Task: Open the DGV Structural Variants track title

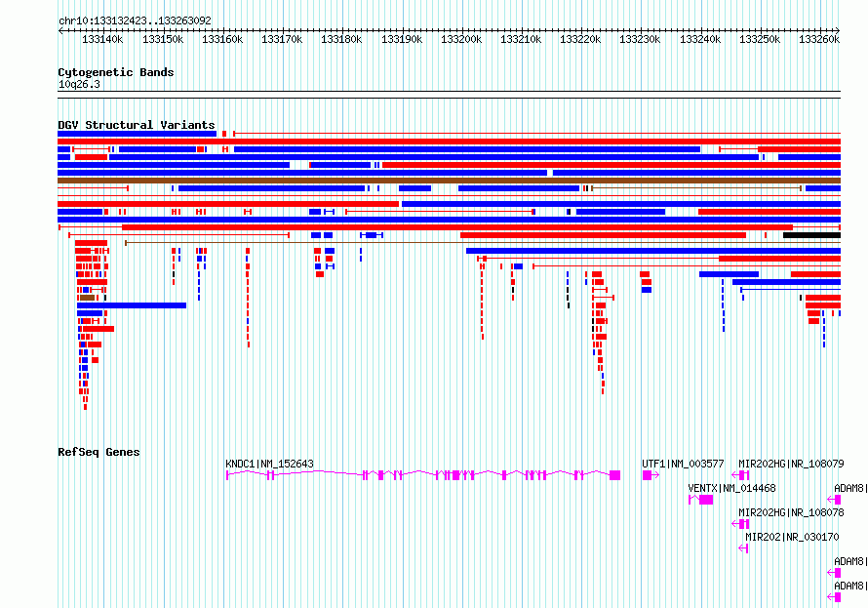Action: tap(137, 125)
